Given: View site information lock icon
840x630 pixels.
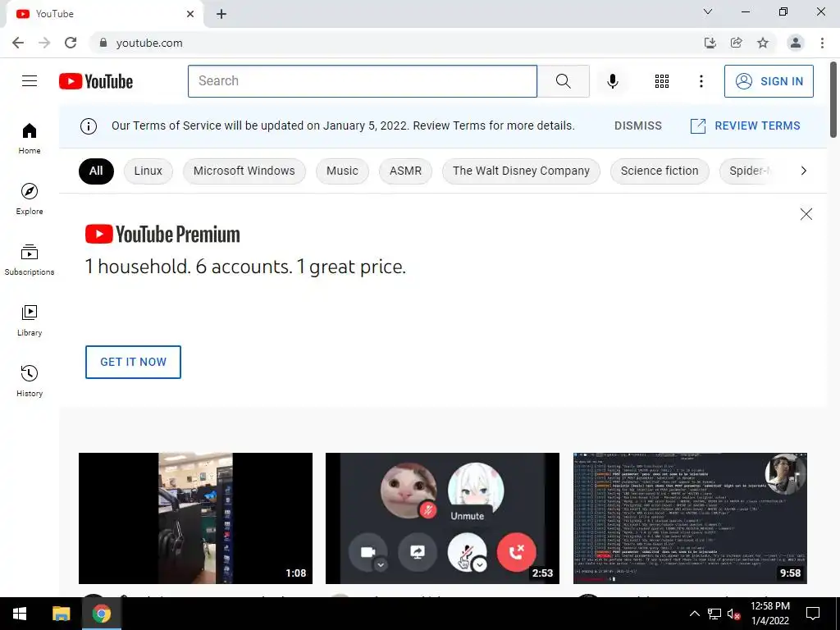Looking at the screenshot, I should click(103, 43).
